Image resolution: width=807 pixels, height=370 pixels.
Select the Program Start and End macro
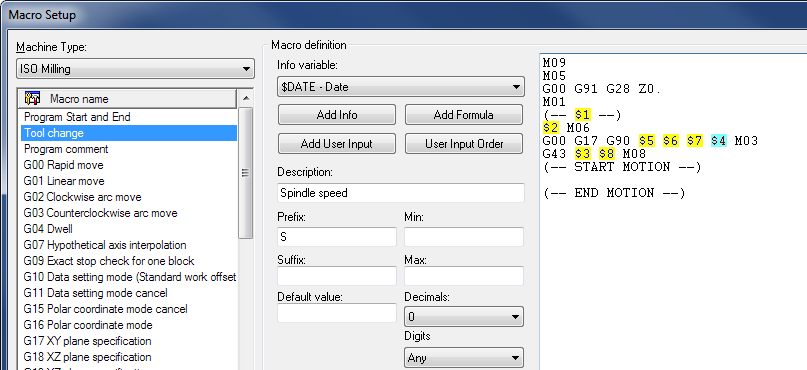click(x=129, y=117)
